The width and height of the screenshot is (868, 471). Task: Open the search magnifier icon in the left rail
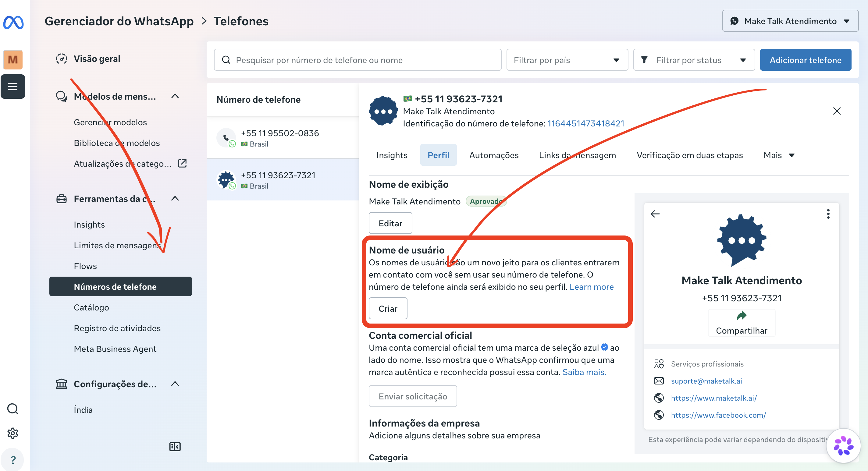(13, 409)
